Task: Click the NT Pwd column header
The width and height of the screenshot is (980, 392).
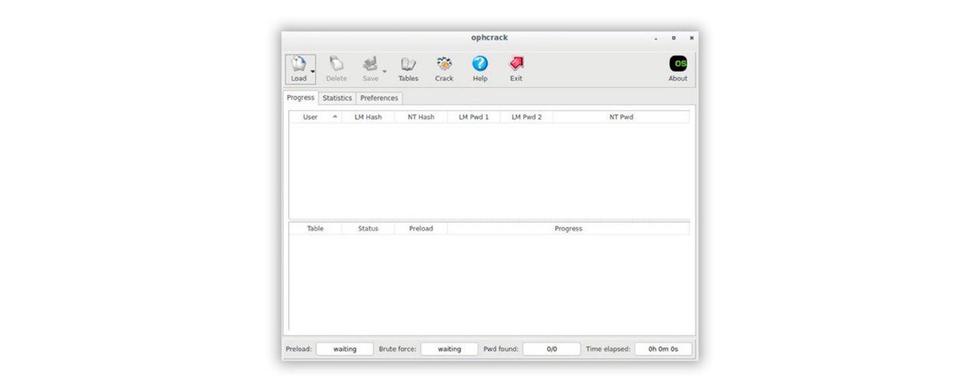Action: [x=621, y=117]
